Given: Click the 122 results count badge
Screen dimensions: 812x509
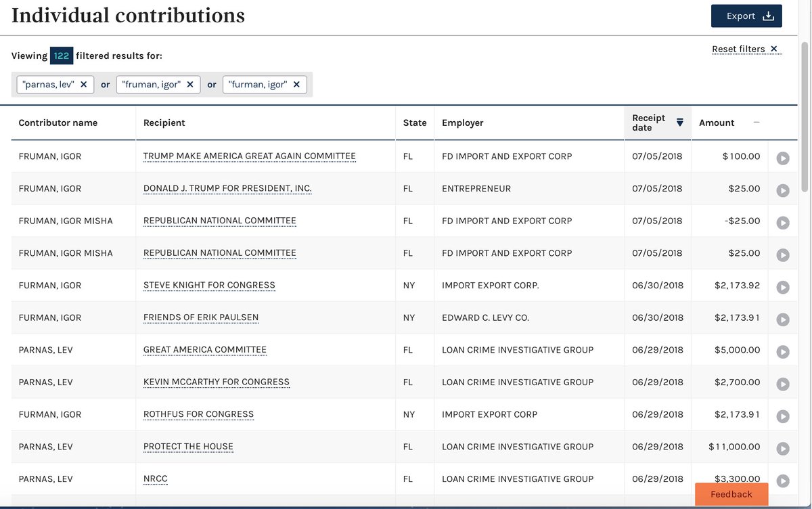Looking at the screenshot, I should [x=62, y=56].
